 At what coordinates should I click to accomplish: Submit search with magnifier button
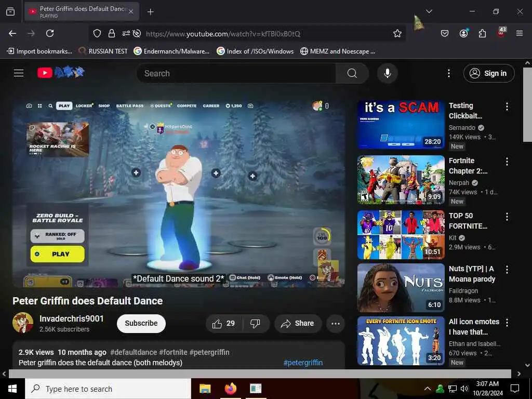point(352,73)
